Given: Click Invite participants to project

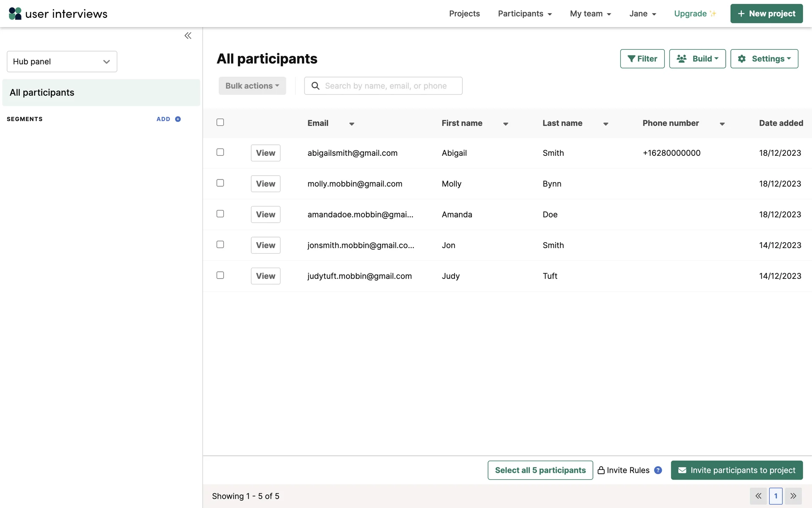Looking at the screenshot, I should point(736,470).
